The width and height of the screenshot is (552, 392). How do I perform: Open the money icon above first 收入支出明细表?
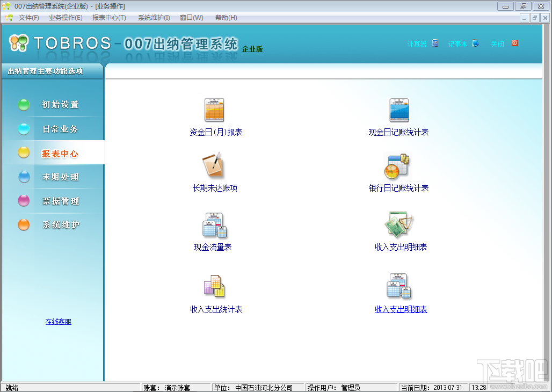tap(399, 224)
